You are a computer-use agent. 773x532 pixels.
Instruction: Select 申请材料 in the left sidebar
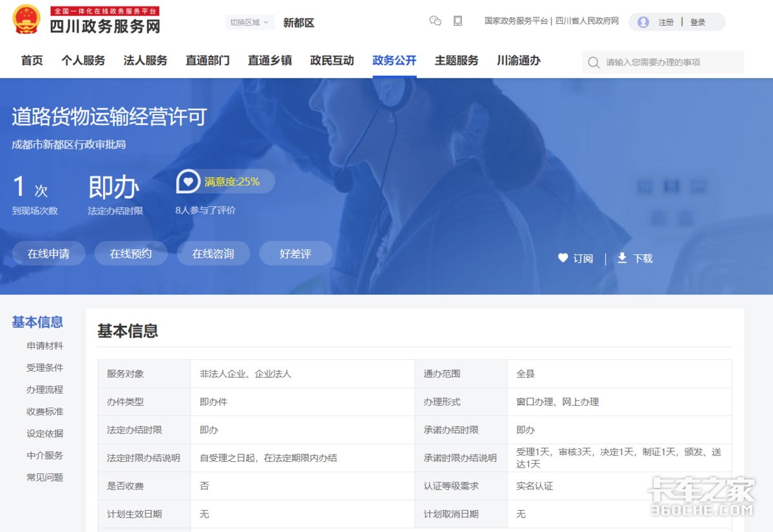pos(44,346)
